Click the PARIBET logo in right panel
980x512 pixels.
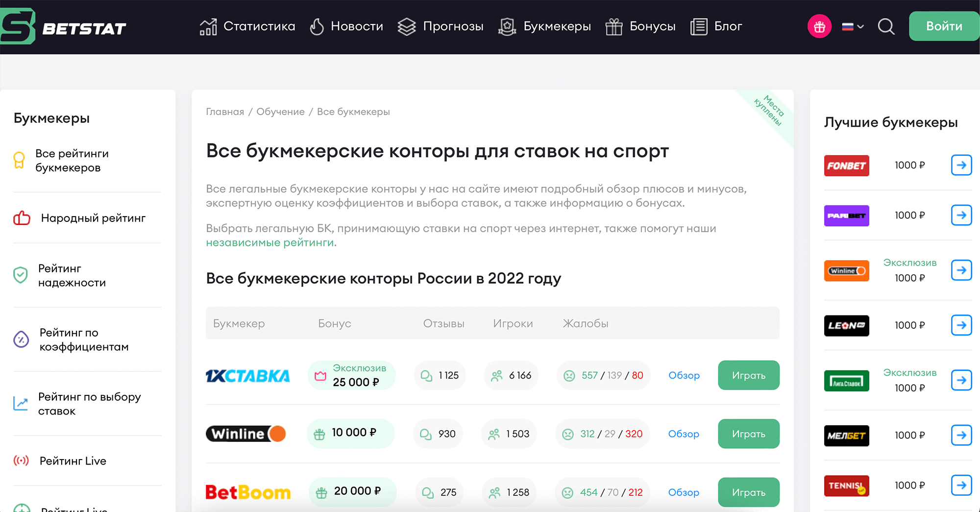[x=847, y=216]
